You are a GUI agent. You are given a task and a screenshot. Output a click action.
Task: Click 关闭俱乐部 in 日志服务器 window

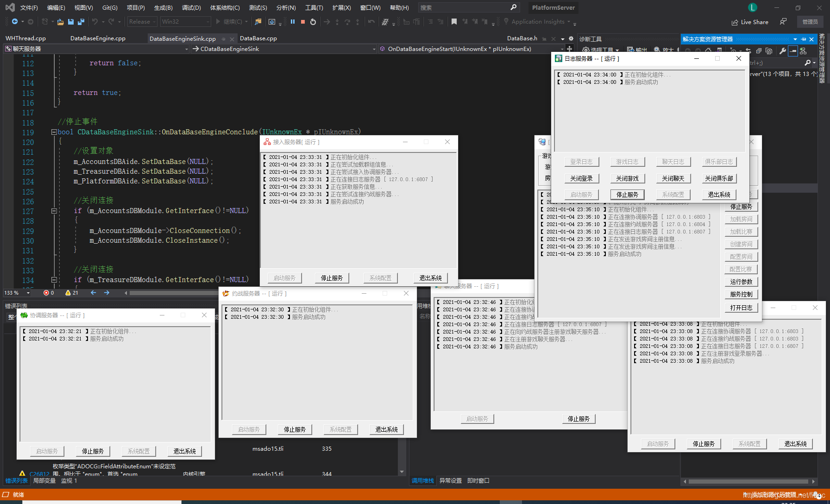tap(719, 178)
